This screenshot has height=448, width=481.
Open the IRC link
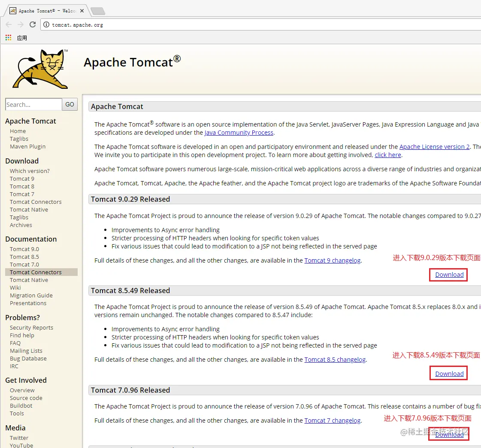coord(14,366)
